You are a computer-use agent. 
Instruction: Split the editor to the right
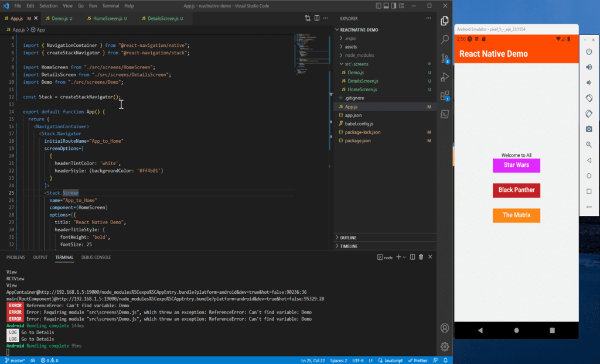tap(317, 18)
